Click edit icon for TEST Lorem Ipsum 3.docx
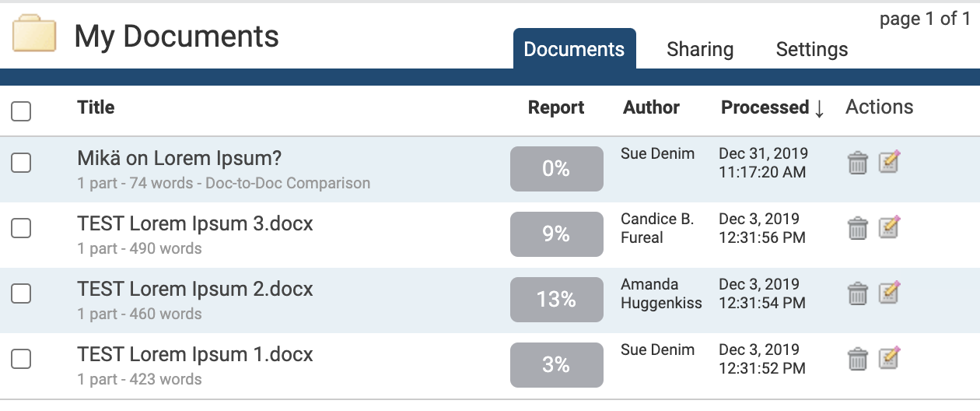 click(x=889, y=228)
